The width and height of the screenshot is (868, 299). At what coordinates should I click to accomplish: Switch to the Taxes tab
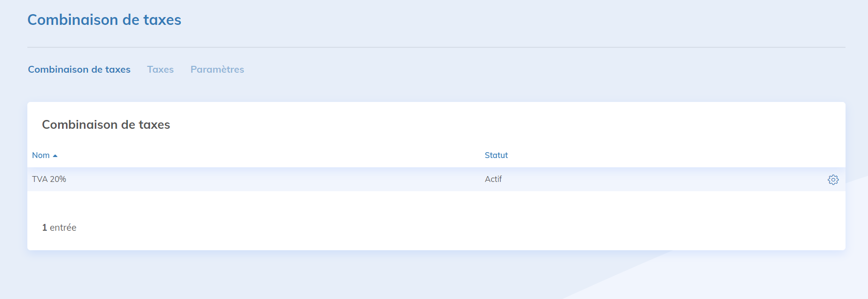tap(160, 69)
